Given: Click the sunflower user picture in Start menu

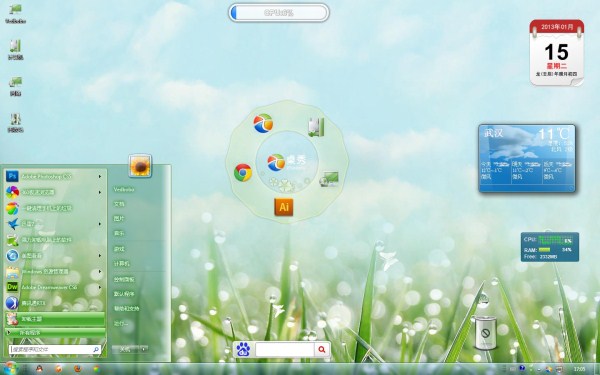Looking at the screenshot, I should (x=140, y=166).
